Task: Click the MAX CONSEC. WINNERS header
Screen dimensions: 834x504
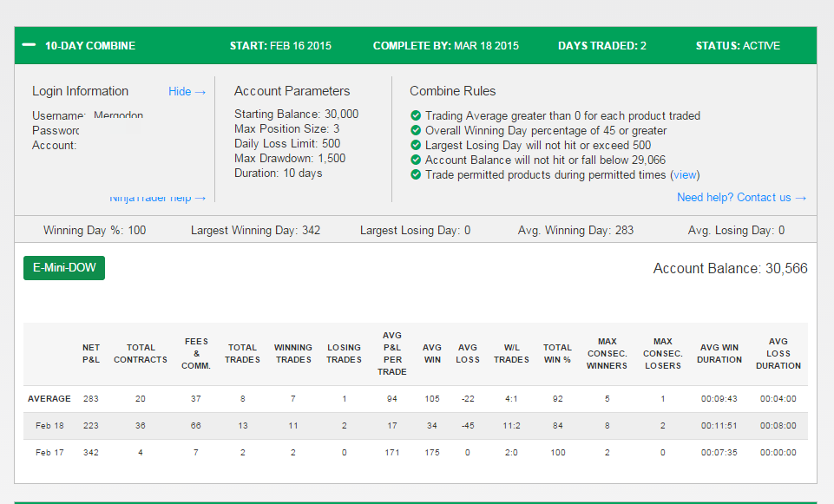Action: click(x=607, y=354)
